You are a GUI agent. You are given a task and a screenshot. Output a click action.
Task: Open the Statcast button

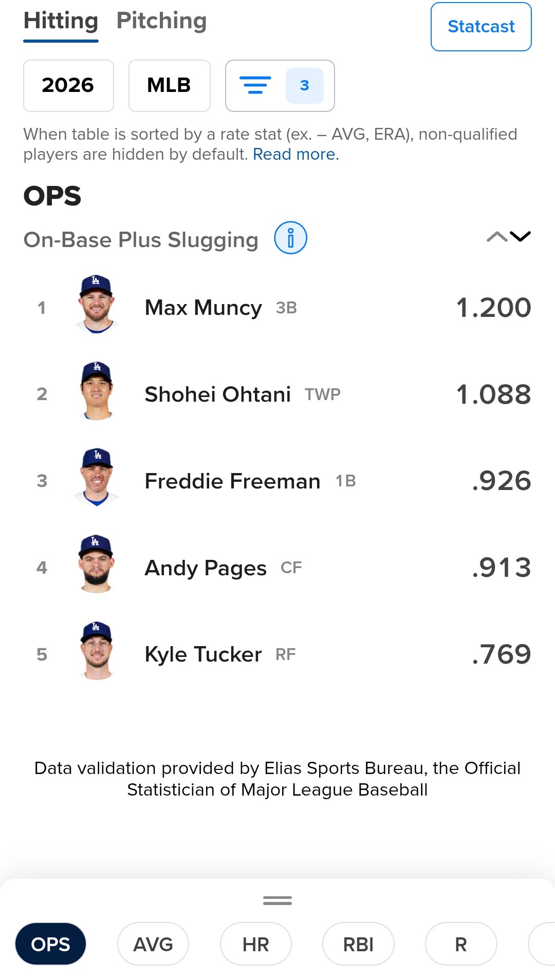pos(481,27)
